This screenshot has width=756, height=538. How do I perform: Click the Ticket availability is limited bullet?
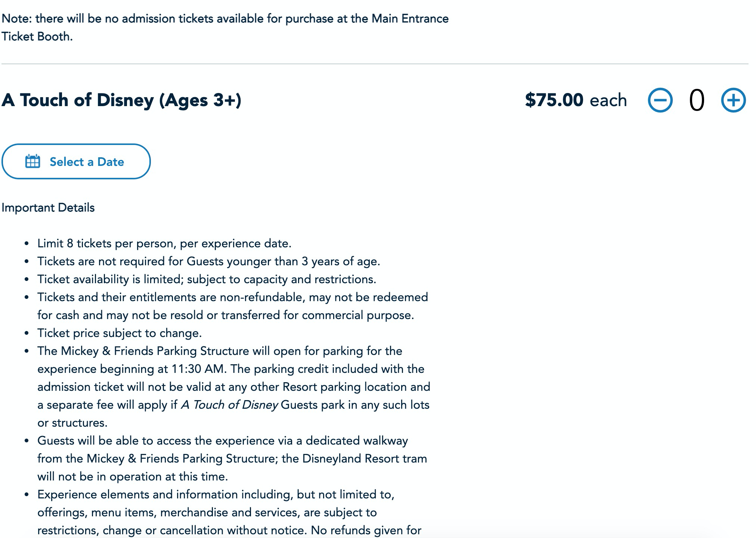tap(207, 279)
